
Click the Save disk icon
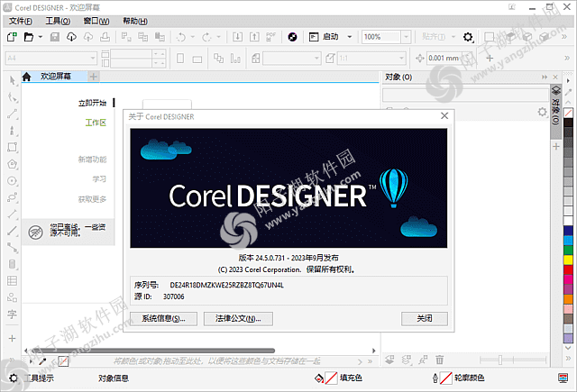click(x=55, y=37)
